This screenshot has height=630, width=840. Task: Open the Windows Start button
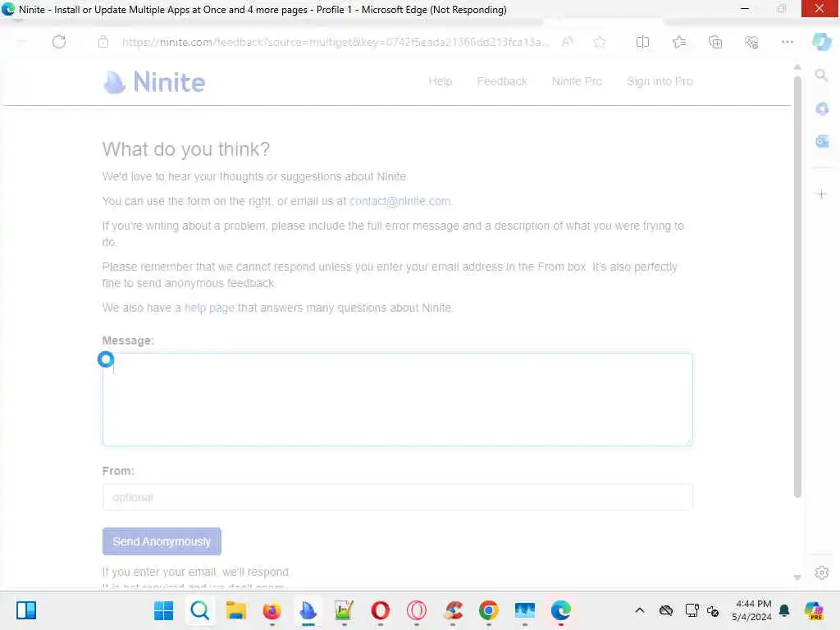(163, 610)
